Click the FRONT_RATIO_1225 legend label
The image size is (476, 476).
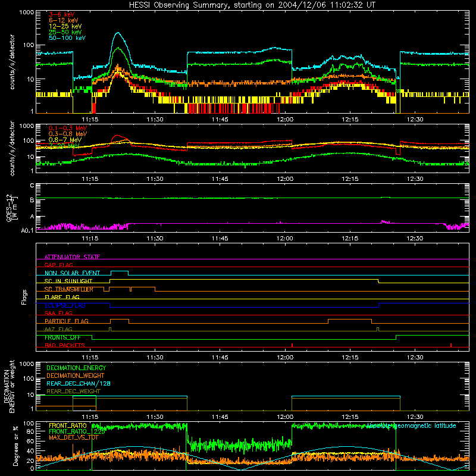point(77,431)
